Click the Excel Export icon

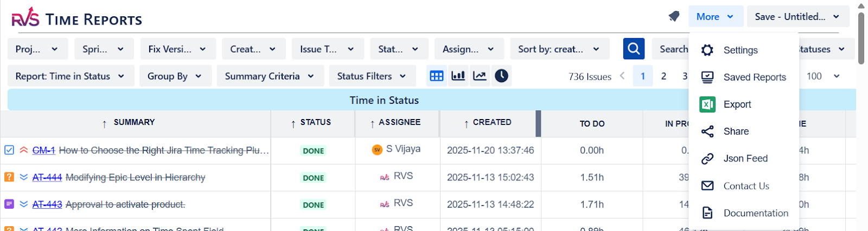(707, 104)
